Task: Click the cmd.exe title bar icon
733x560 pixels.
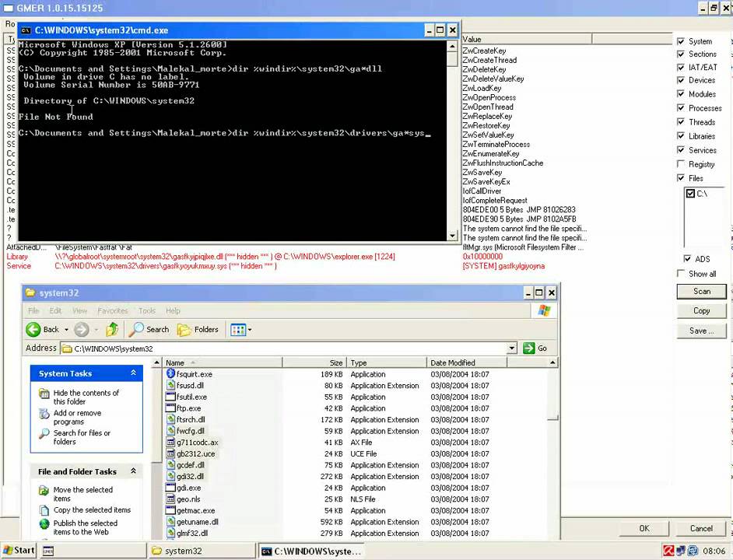Action: (x=26, y=30)
